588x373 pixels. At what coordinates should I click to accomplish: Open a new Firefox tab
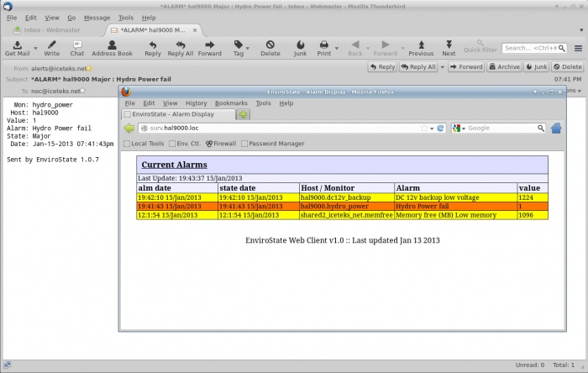pyautogui.click(x=243, y=114)
